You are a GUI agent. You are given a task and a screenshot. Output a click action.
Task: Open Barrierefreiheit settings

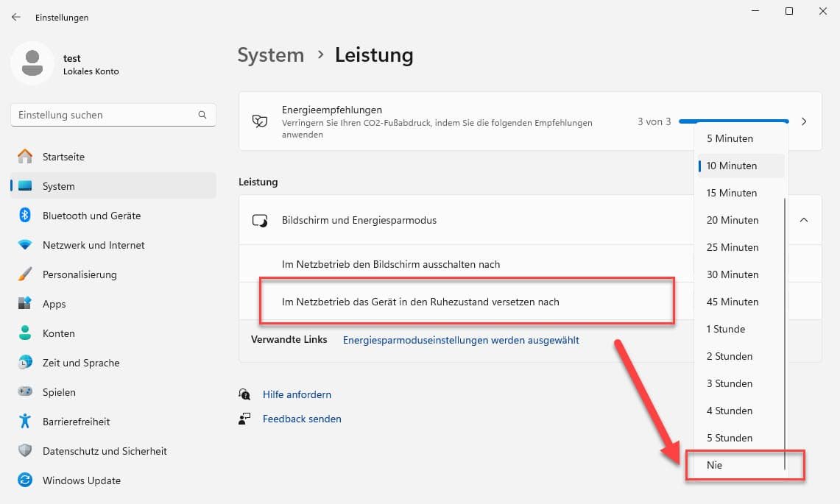77,421
